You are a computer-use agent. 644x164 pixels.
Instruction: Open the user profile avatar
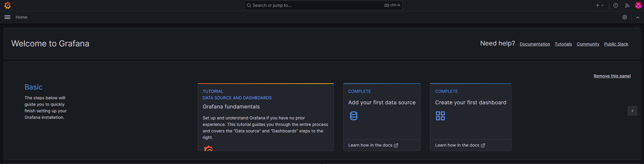point(638,5)
